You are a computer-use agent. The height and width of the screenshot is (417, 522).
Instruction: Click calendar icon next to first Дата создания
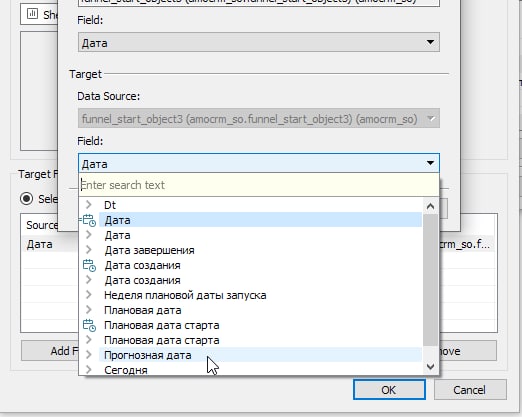click(x=89, y=265)
